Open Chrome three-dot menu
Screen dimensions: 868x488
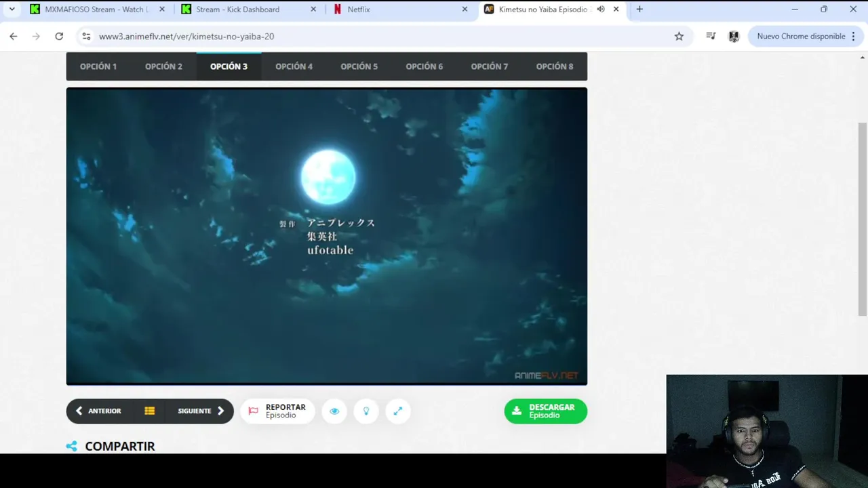(x=853, y=37)
